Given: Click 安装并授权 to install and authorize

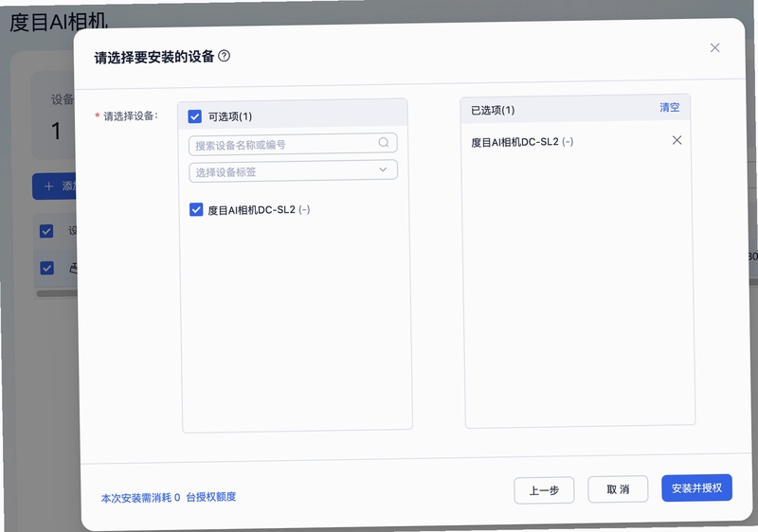Looking at the screenshot, I should click(x=696, y=488).
